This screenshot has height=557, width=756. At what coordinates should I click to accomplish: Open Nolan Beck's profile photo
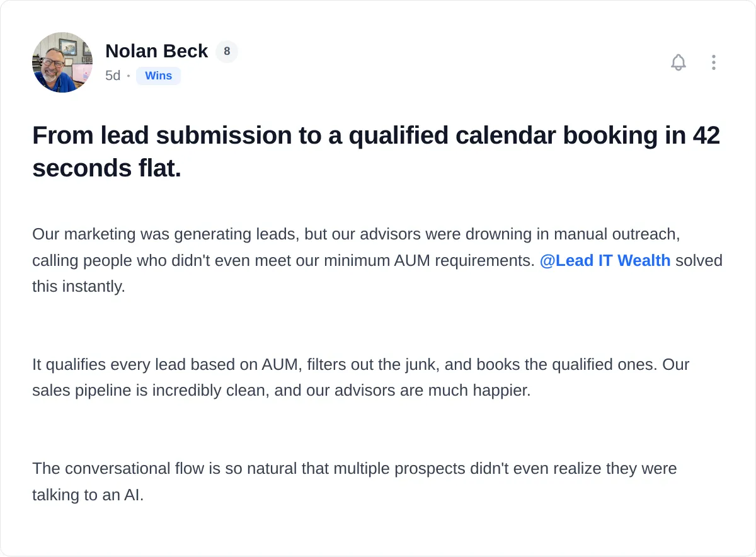tap(62, 62)
